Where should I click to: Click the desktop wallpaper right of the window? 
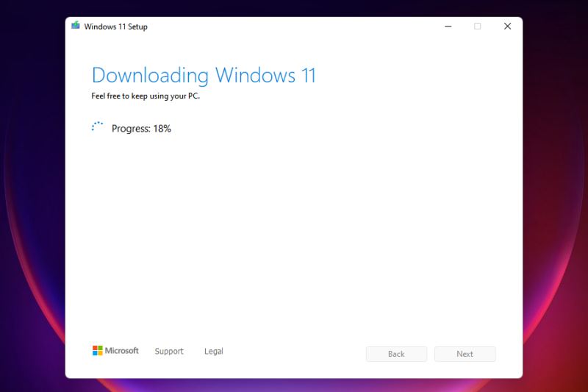(x=555, y=199)
